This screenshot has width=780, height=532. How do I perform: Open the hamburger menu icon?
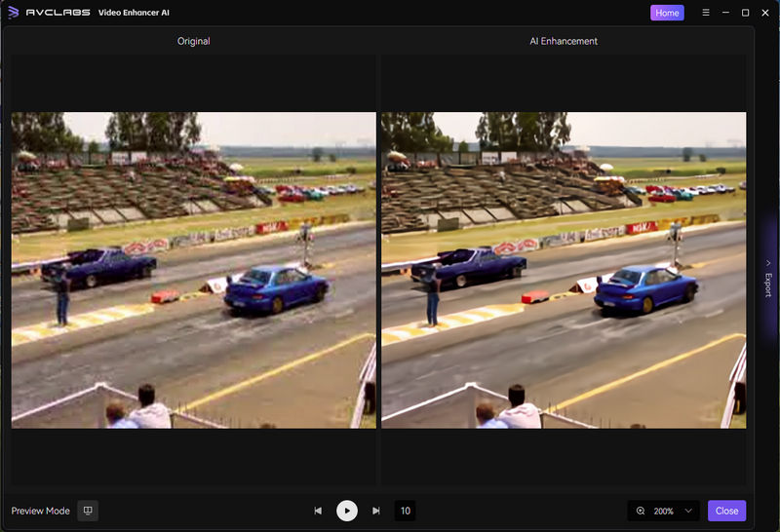(705, 13)
